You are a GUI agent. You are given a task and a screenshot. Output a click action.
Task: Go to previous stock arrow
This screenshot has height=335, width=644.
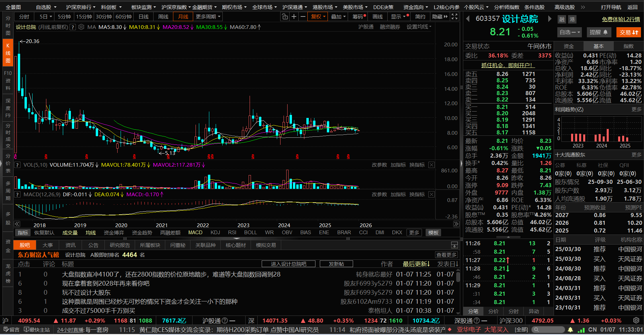468,19
